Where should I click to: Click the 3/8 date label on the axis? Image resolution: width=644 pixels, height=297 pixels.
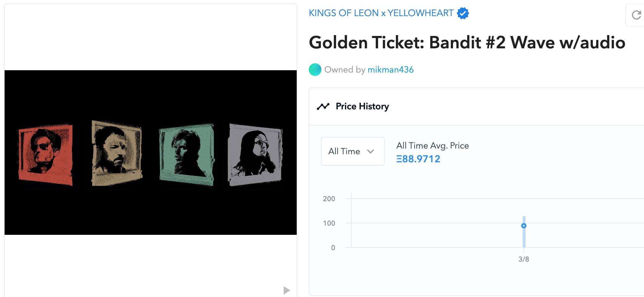click(x=524, y=259)
